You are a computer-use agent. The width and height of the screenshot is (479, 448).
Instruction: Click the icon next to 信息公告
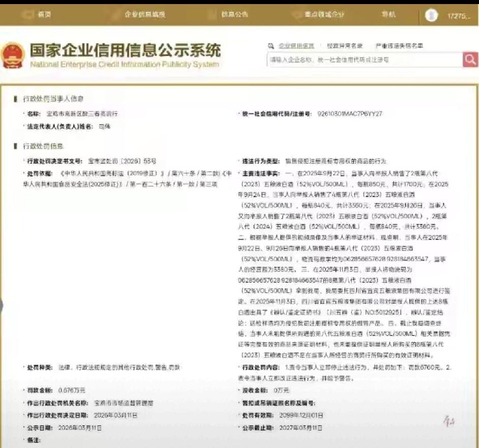[x=214, y=15]
